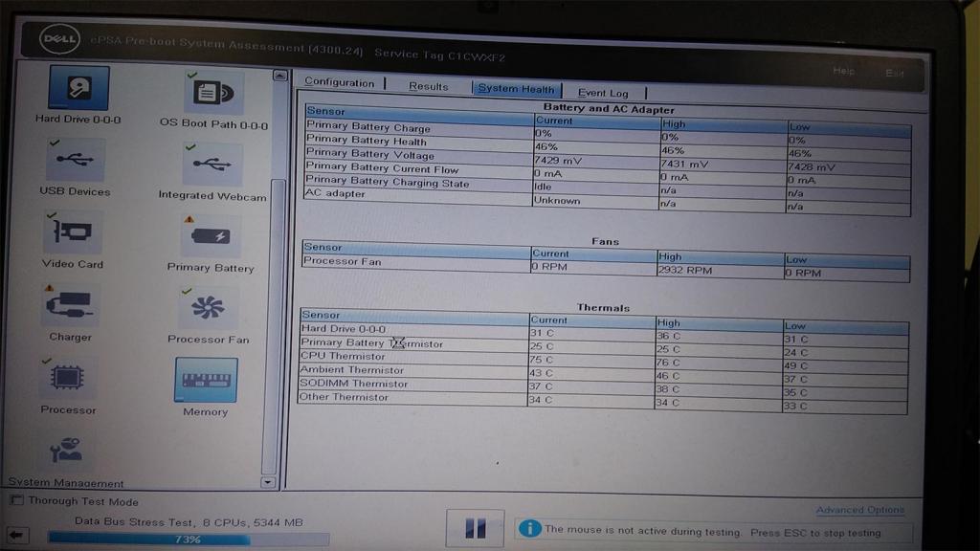Click the Processor Fan sensor row label
980x551 pixels.
(x=342, y=261)
